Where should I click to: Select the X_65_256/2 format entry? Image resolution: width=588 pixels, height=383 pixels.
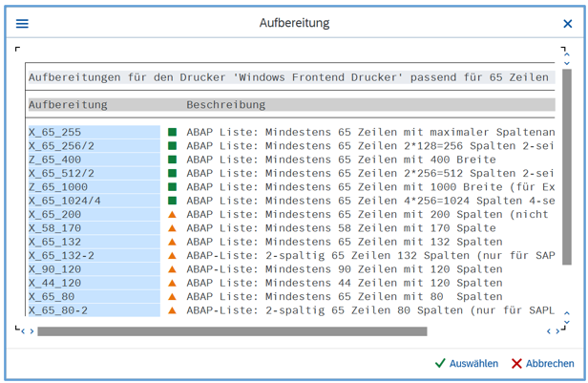(94, 146)
